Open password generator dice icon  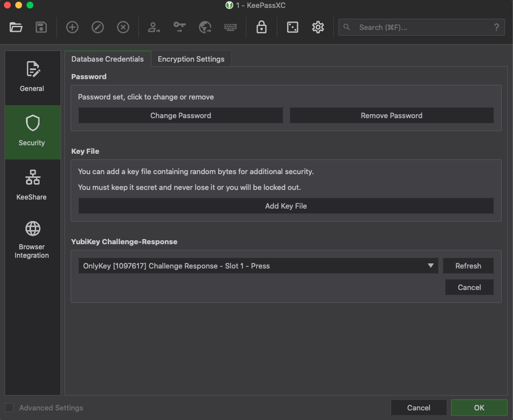coord(293,27)
